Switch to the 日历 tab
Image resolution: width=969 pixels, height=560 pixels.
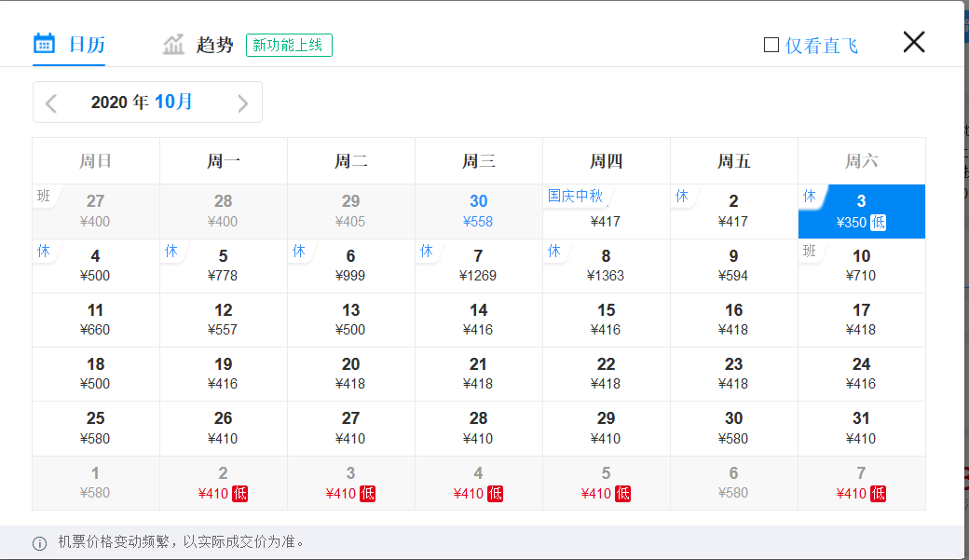[69, 45]
